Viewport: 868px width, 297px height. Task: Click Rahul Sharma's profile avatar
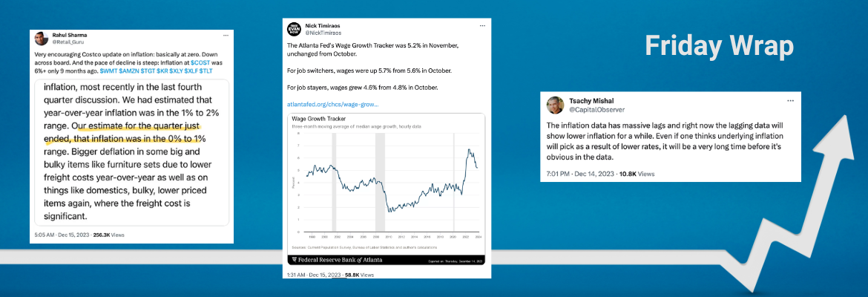tap(39, 38)
